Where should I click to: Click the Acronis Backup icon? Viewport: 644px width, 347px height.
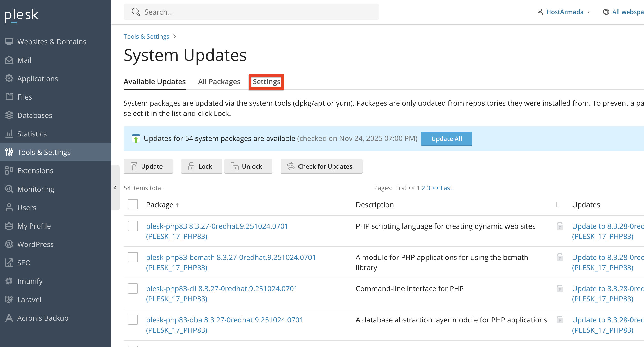[x=9, y=318]
